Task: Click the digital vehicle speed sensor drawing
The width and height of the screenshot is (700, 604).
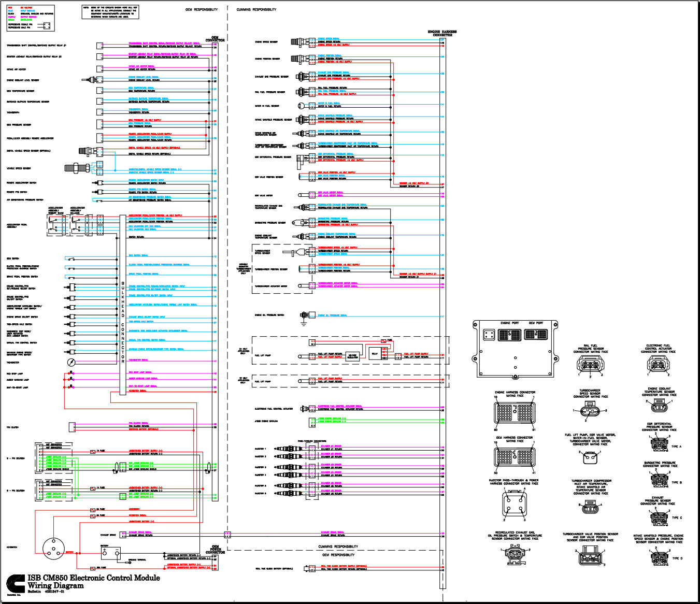Action: click(x=88, y=151)
